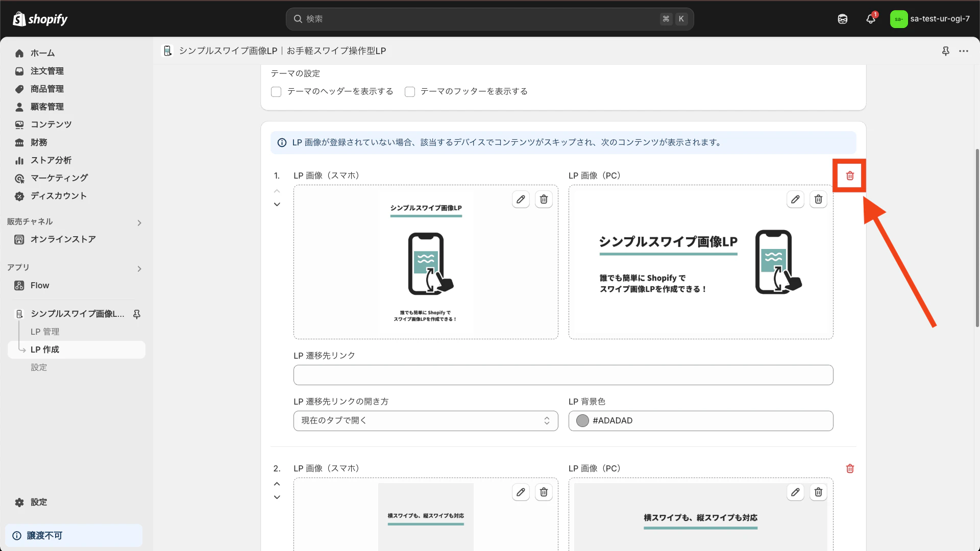Move LP item 1 down with the arrow
The width and height of the screenshot is (980, 551).
tap(277, 205)
